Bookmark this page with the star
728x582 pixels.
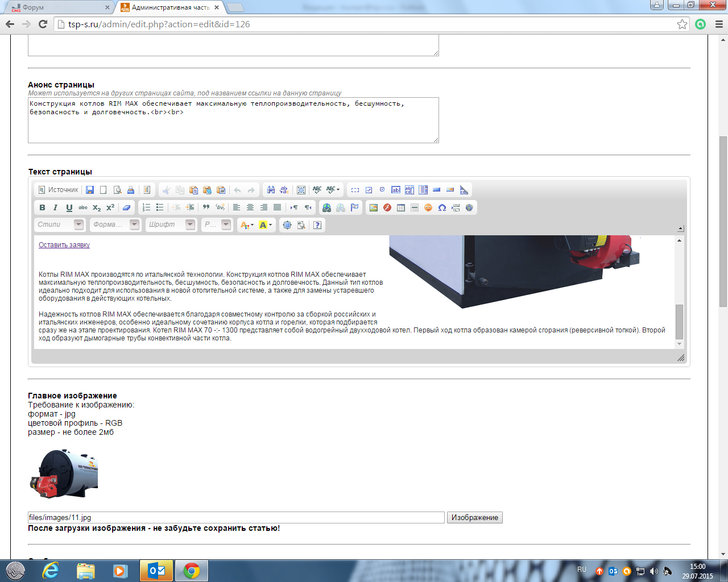point(682,24)
